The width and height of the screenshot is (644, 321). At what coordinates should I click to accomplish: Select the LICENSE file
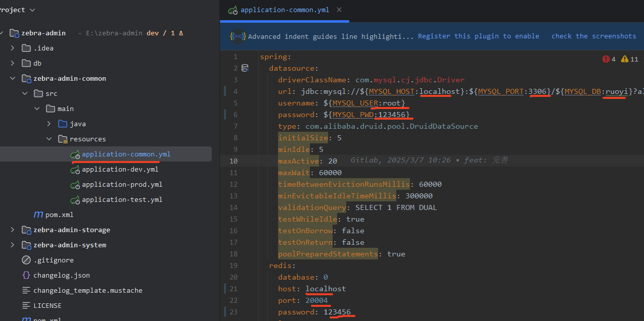[x=47, y=305]
